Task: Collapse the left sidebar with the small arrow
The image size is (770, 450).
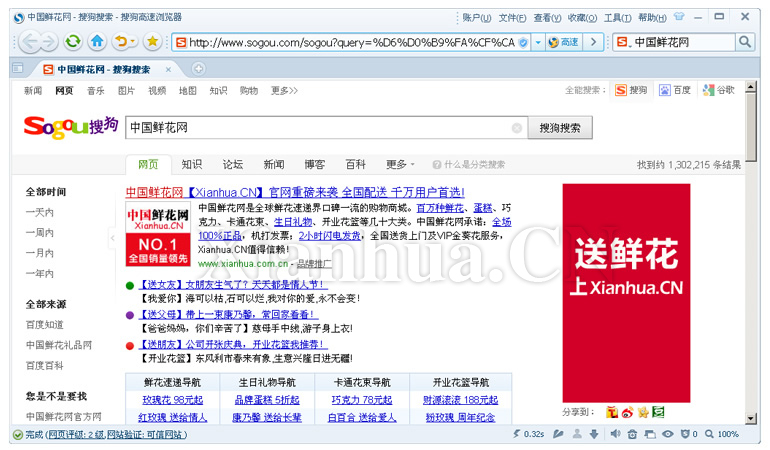Action: tap(112, 238)
